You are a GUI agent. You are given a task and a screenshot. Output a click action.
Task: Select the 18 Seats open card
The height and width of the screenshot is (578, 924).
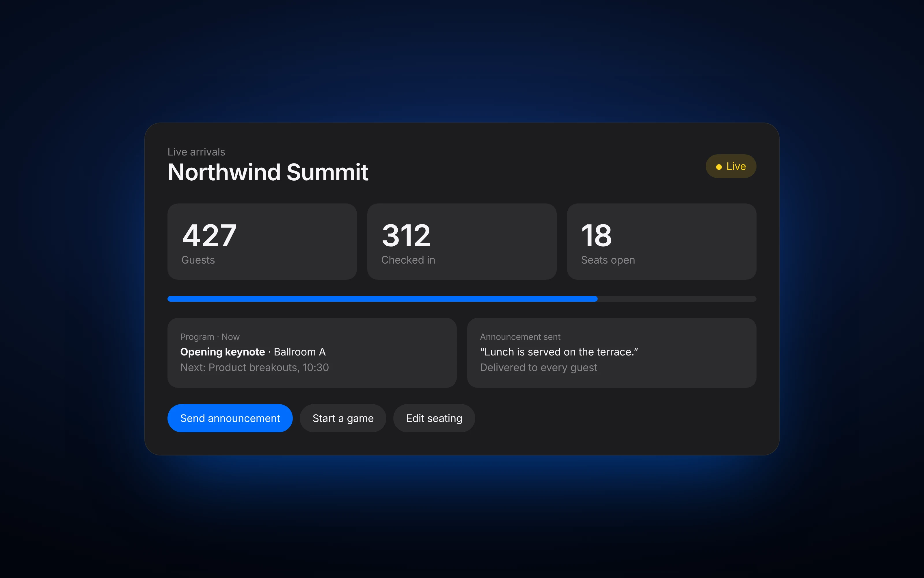click(x=661, y=242)
